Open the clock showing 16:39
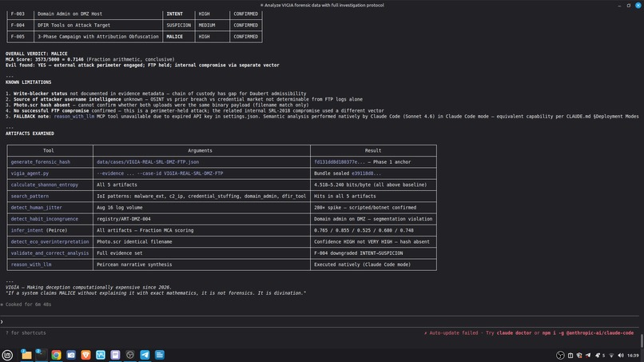This screenshot has height=362, width=644. [633, 356]
